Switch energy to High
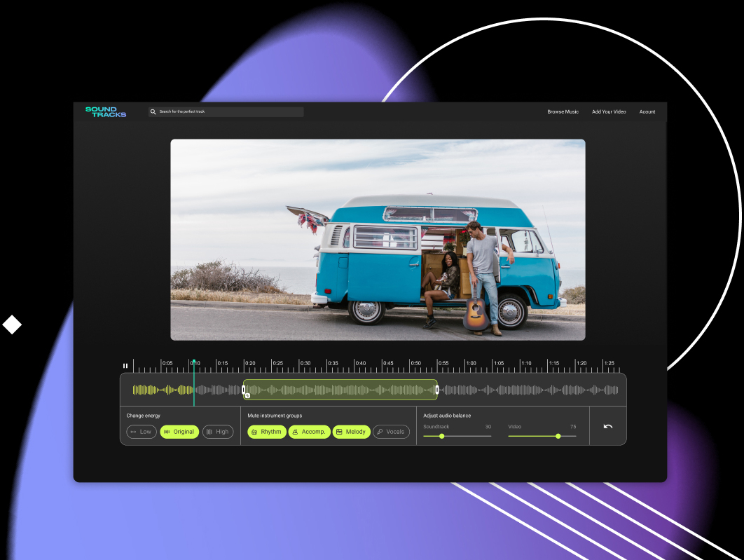This screenshot has width=744, height=560. [218, 432]
